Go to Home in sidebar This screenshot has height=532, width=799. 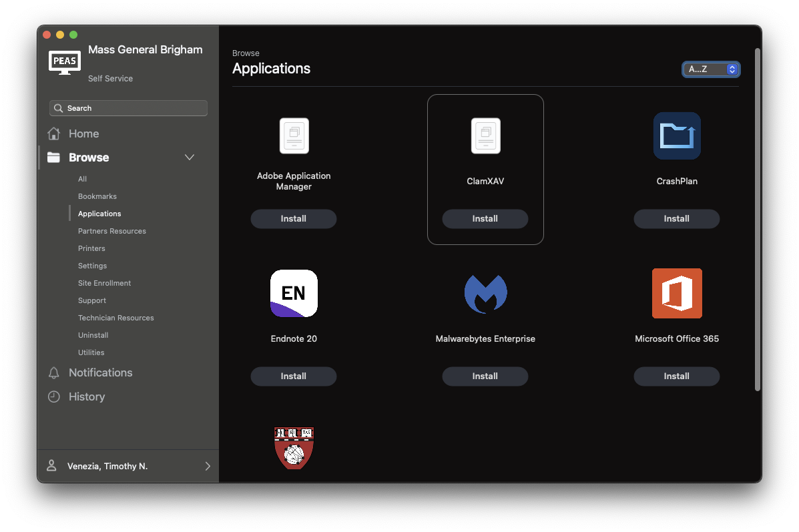[83, 134]
